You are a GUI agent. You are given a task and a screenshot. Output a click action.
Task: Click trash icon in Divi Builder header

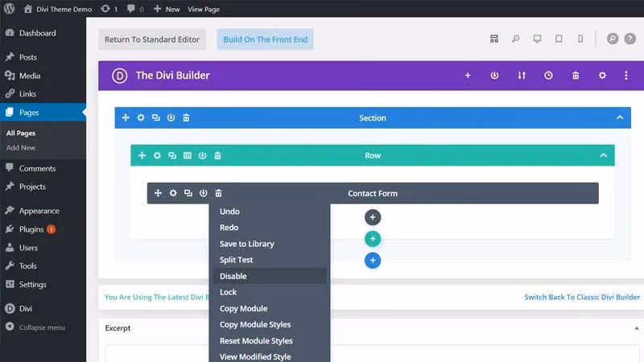576,76
